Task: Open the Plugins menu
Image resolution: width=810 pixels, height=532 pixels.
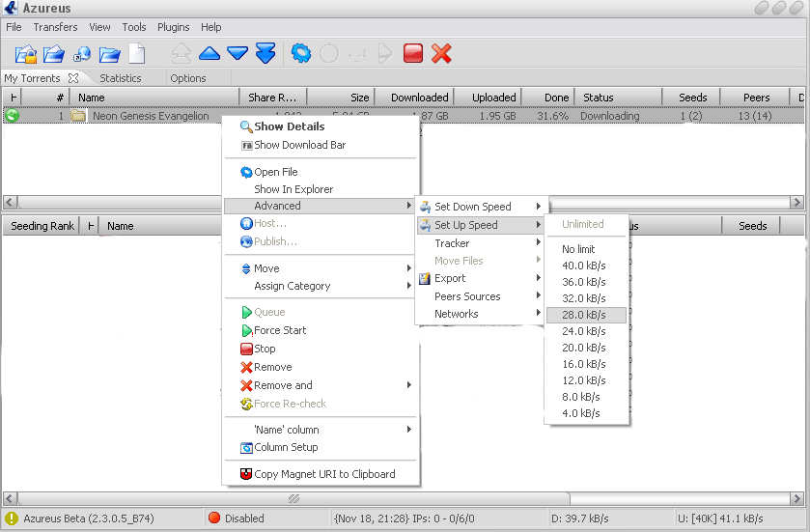Action: click(173, 27)
